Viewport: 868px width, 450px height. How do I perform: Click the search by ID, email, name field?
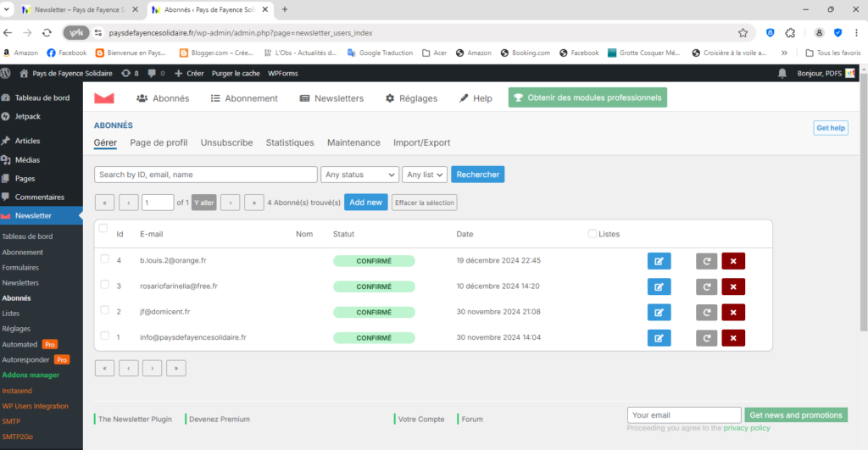coord(206,175)
